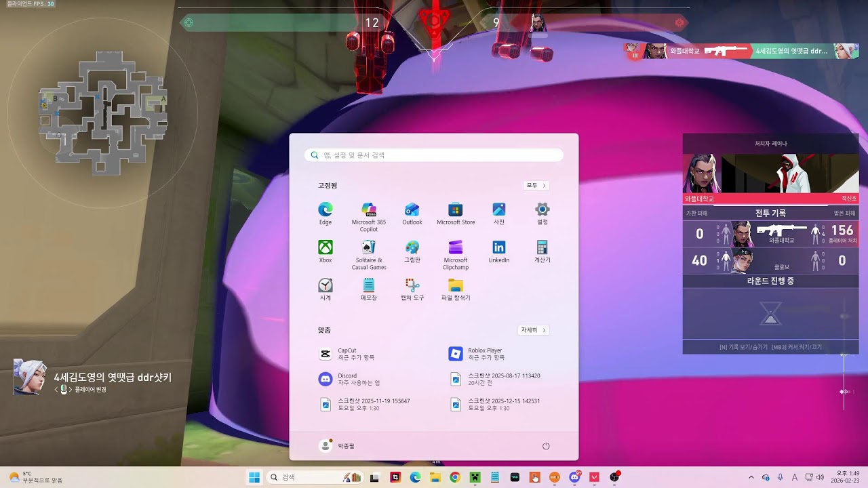Viewport: 868px width, 488px height.
Task: Open 스크린샷 2025-12-15 142531 file
Action: (495, 404)
